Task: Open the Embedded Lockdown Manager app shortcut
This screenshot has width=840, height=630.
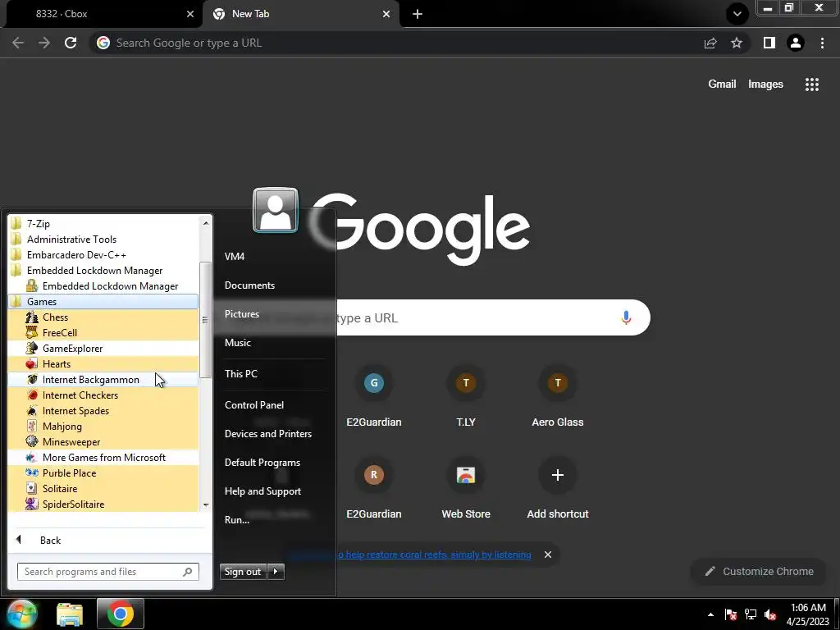Action: coord(103,286)
